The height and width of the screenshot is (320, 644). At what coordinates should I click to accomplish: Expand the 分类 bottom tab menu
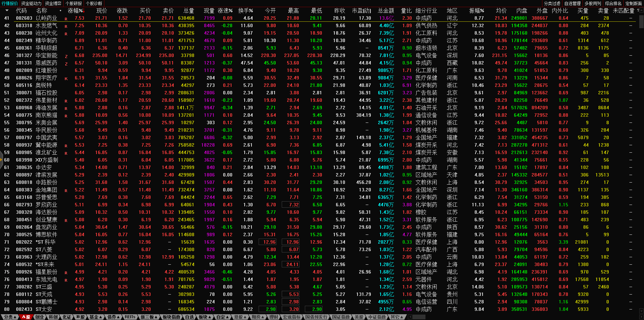tap(10, 317)
